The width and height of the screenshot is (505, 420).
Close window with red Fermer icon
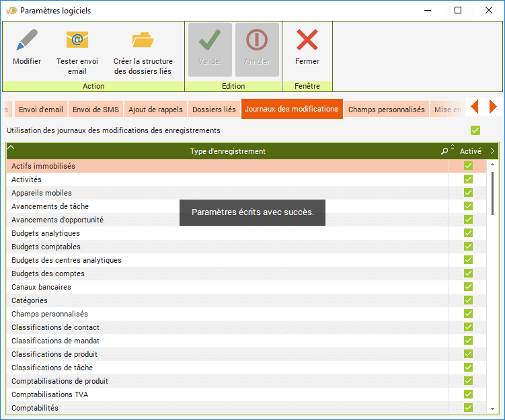[x=307, y=41]
